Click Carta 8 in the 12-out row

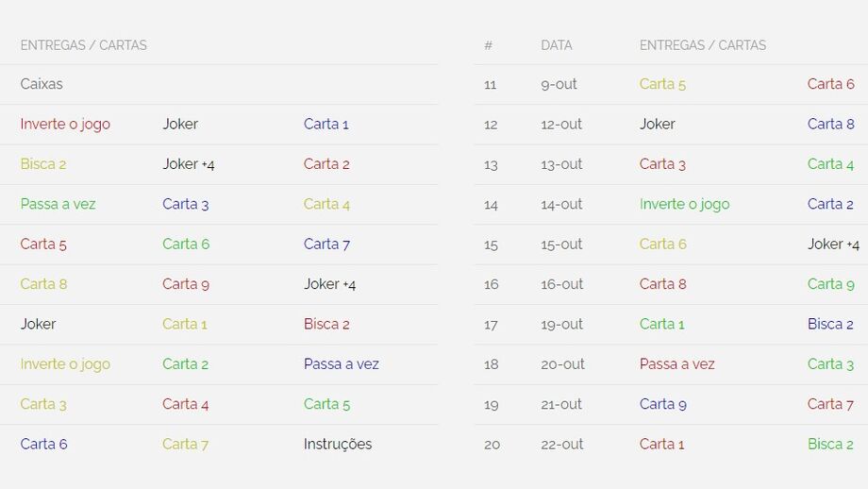click(830, 124)
